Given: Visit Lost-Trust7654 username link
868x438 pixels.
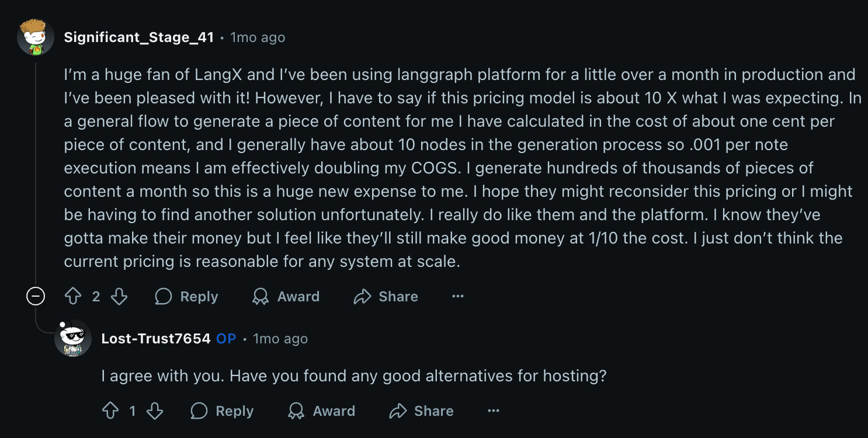Looking at the screenshot, I should [155, 339].
